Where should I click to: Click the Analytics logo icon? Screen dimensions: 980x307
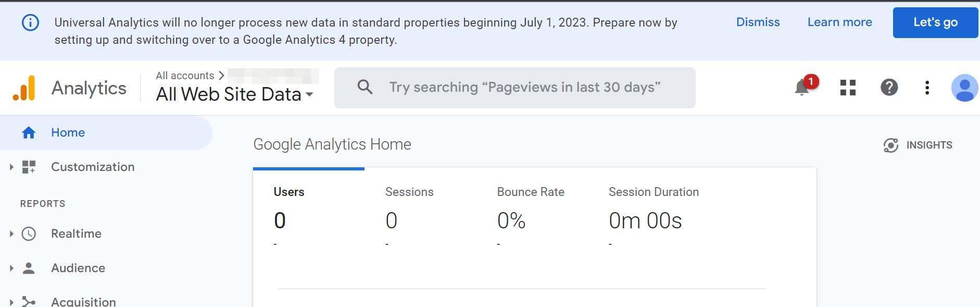pos(24,88)
